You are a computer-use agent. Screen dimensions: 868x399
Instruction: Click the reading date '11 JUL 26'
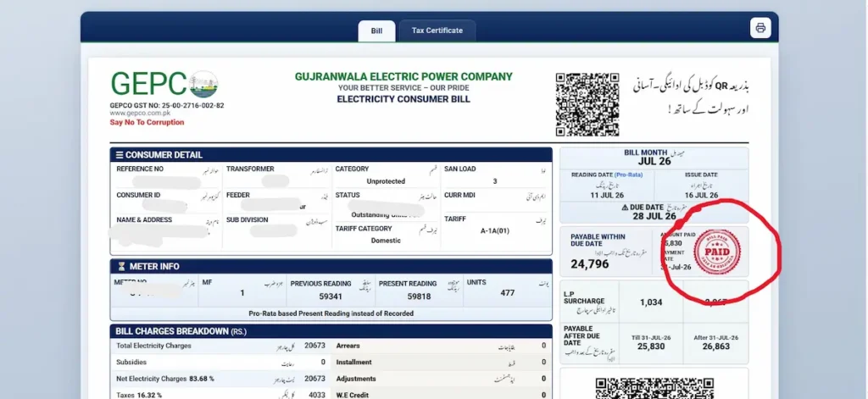(607, 196)
